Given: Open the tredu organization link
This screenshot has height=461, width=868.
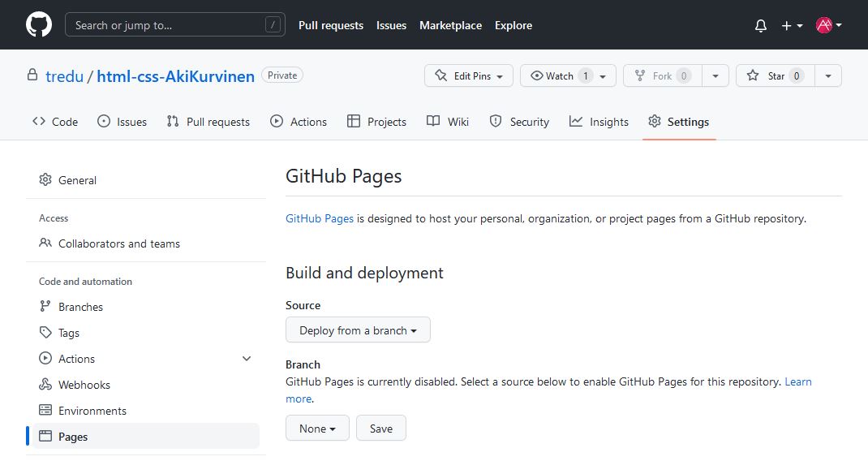Looking at the screenshot, I should (64, 76).
